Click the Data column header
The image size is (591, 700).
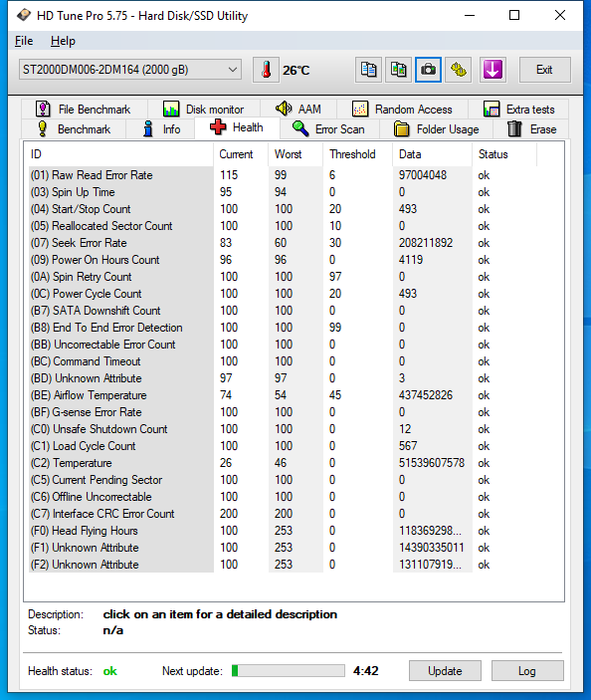[432, 154]
